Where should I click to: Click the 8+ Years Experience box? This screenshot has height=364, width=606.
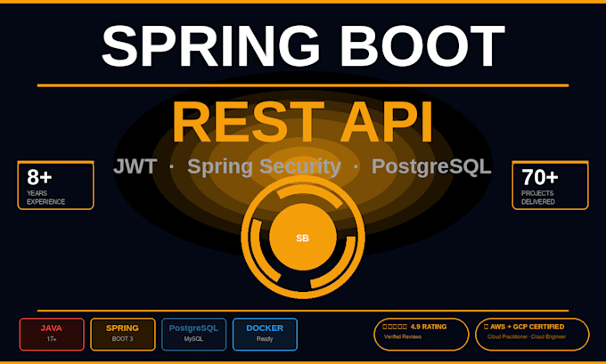point(55,185)
